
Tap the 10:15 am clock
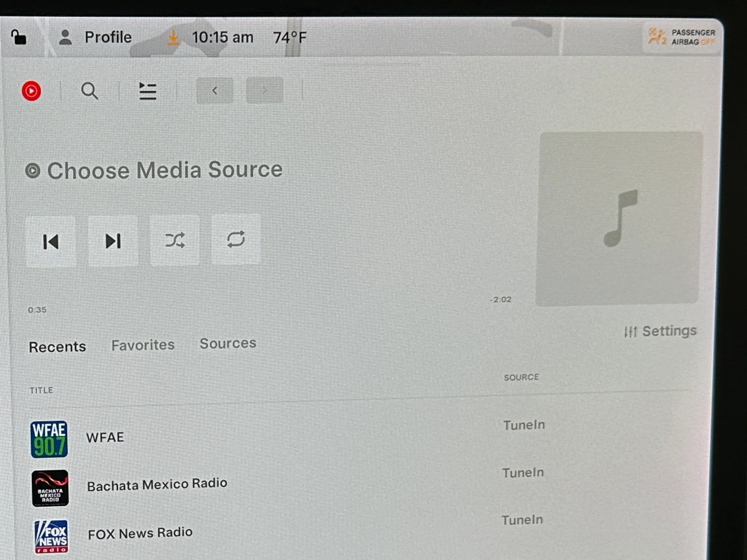click(x=222, y=38)
